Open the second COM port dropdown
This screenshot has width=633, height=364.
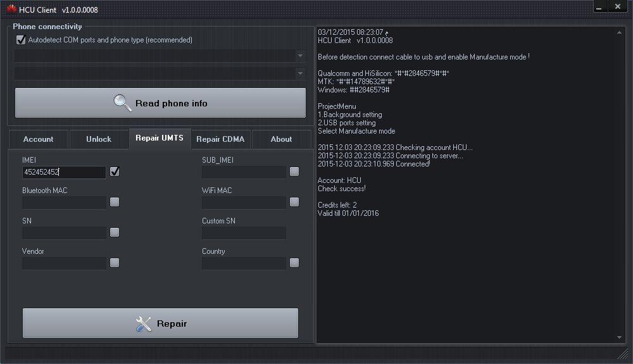[x=300, y=73]
